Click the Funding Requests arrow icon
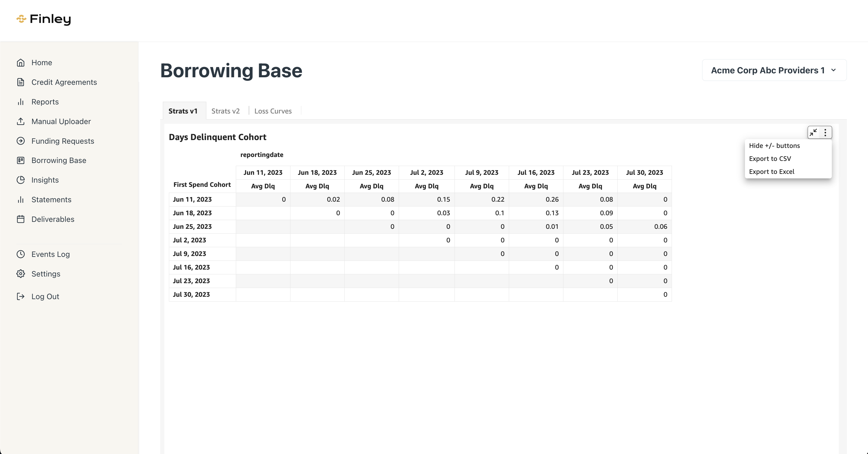 click(21, 141)
